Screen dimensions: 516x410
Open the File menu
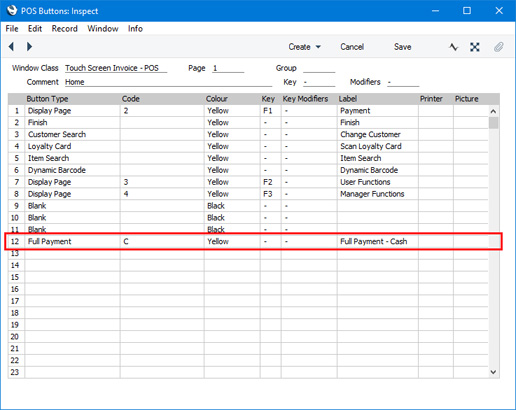click(12, 29)
